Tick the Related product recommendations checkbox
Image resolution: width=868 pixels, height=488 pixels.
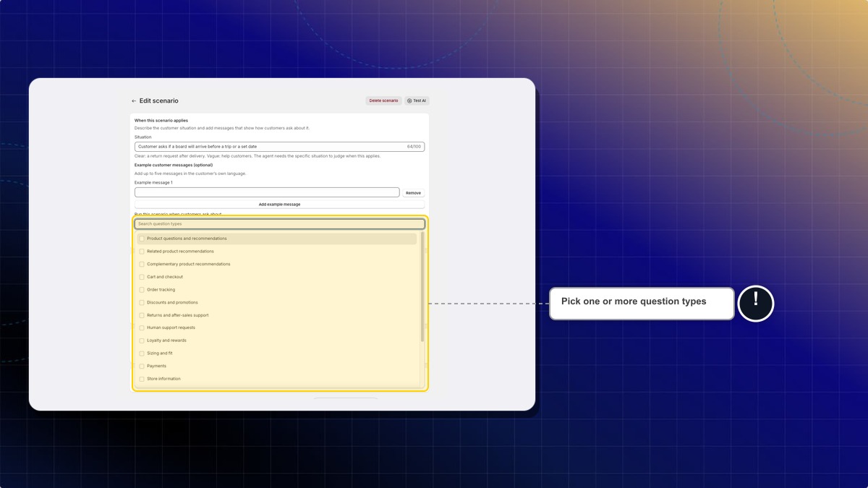click(142, 252)
